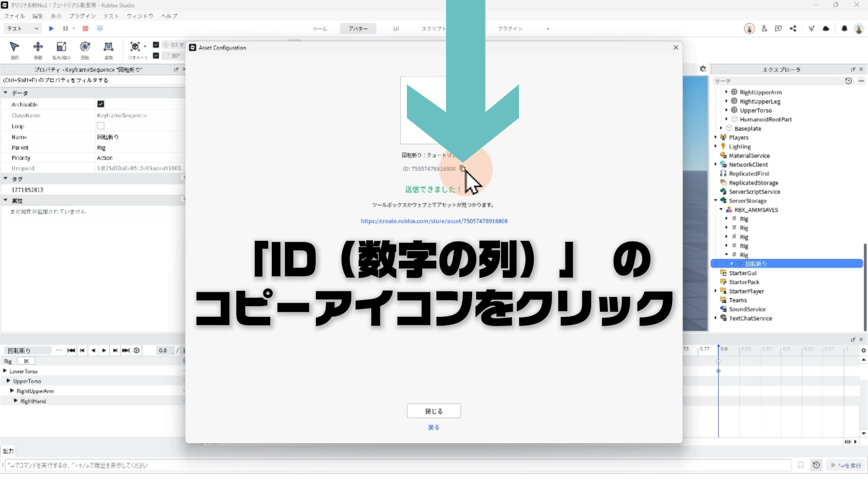868x488 pixels.
Task: Collapse the ServerStorage tree node
Action: (716, 201)
